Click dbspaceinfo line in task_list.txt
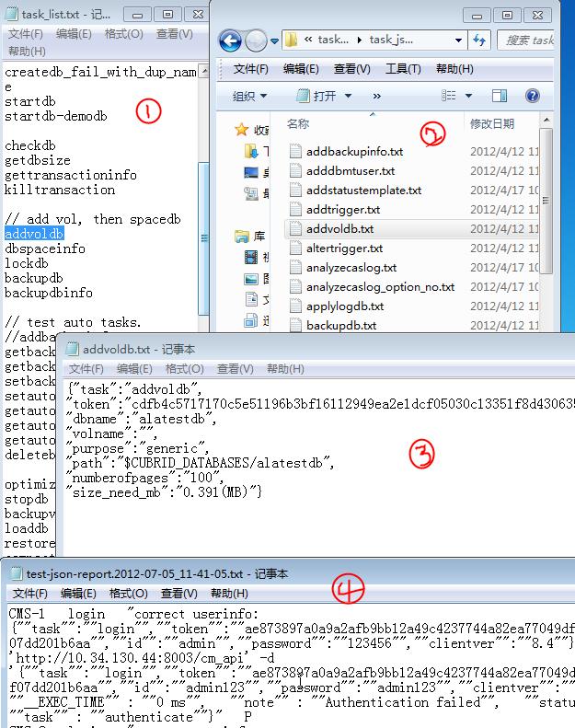This screenshot has height=728, width=575. pos(45,248)
